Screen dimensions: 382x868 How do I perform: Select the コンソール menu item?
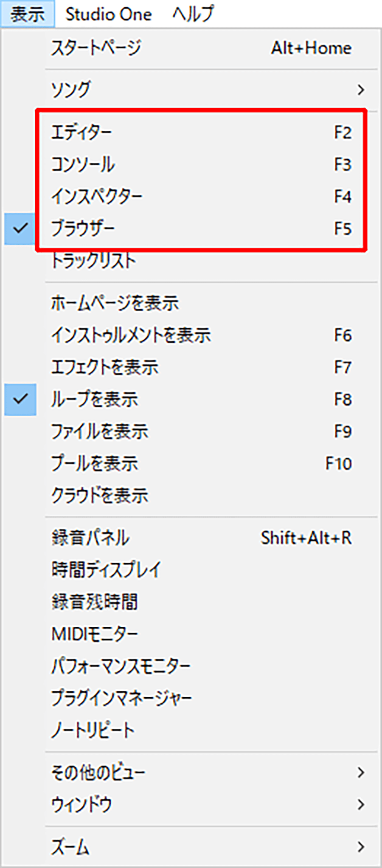point(191,164)
